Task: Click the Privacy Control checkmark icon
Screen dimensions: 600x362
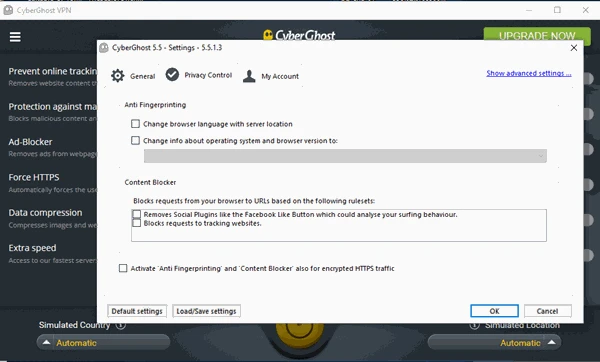Action: pos(172,75)
